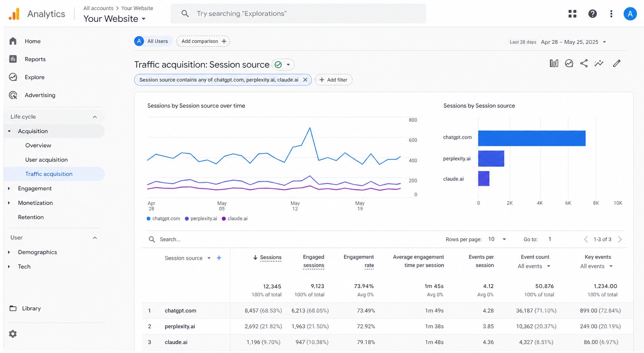
Task: Click Add filter button
Action: [x=333, y=80]
